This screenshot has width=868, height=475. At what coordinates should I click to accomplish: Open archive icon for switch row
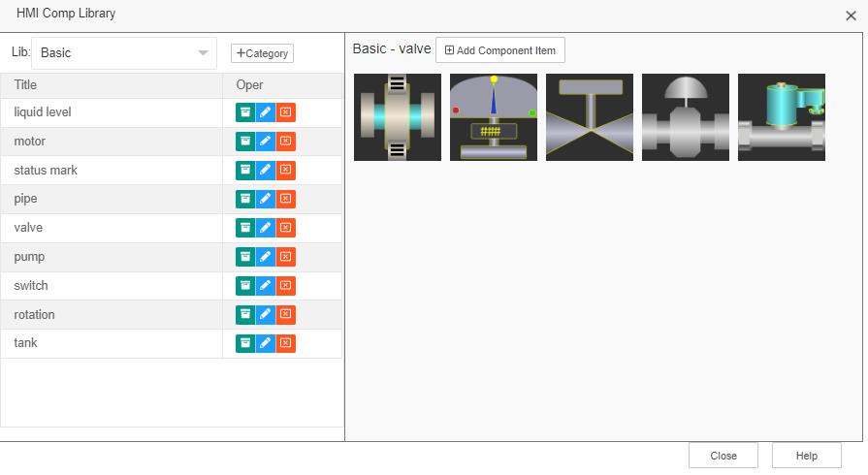(x=245, y=286)
